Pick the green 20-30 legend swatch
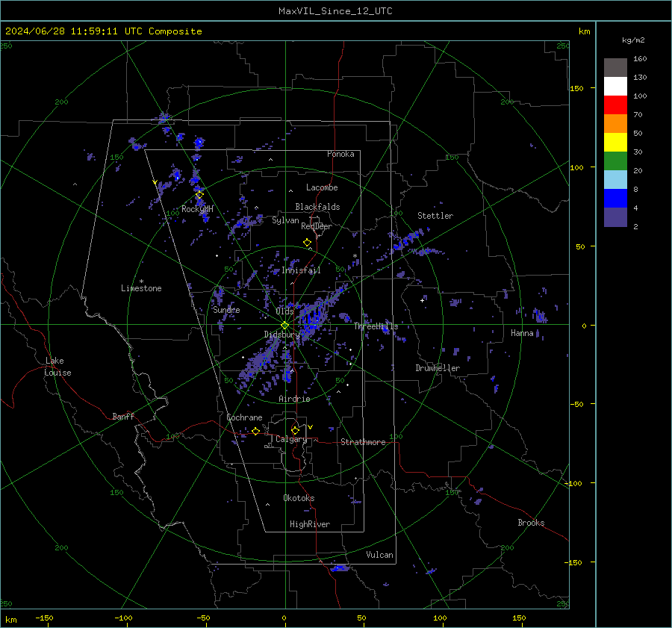The image size is (672, 628). pyautogui.click(x=615, y=161)
